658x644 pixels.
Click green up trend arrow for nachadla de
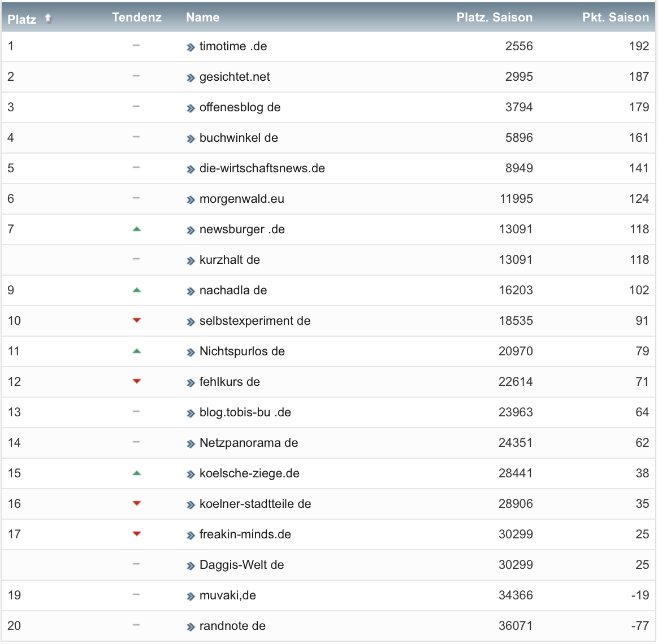[136, 290]
